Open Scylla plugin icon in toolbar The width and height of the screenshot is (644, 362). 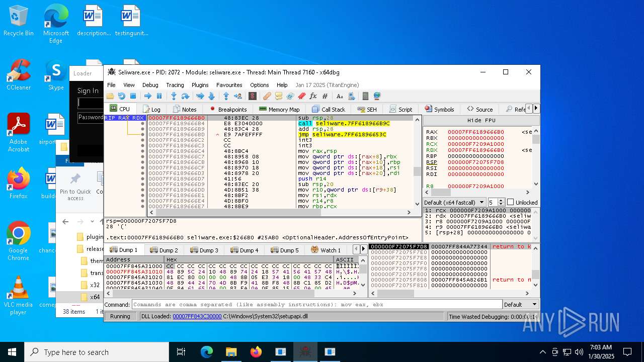(253, 96)
